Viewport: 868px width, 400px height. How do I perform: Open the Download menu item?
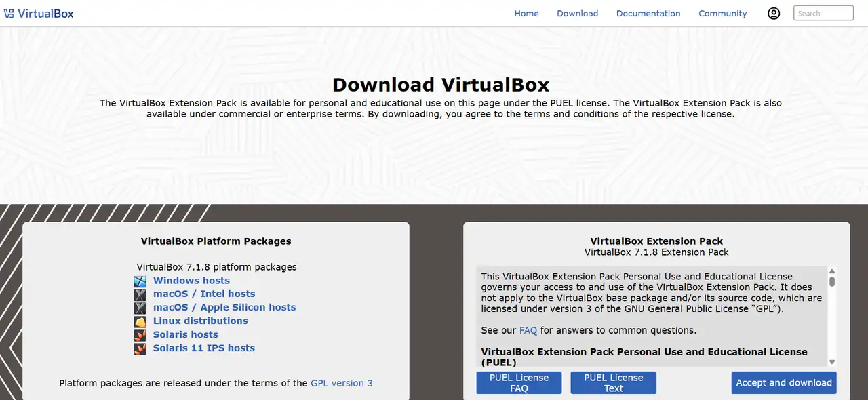pyautogui.click(x=578, y=13)
